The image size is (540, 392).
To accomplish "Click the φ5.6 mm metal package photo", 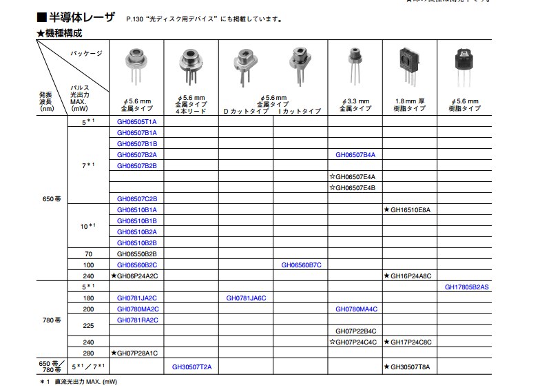I will (136, 66).
